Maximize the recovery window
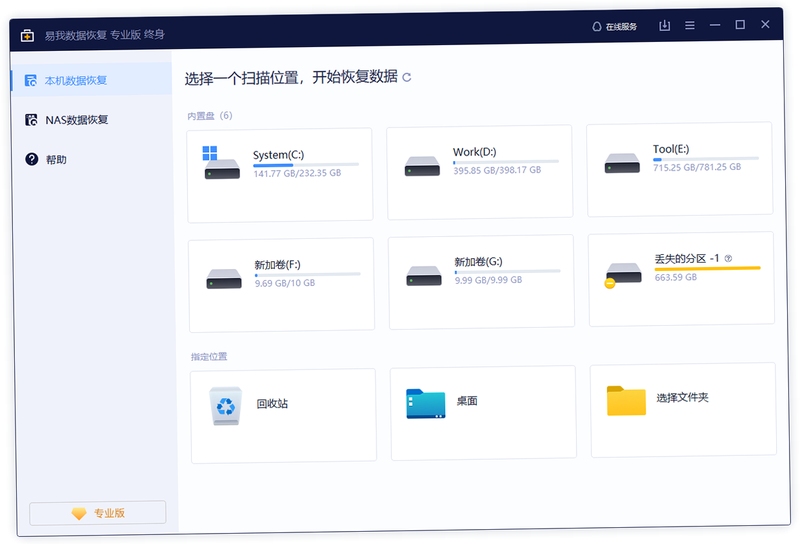The image size is (800, 544). pos(740,24)
